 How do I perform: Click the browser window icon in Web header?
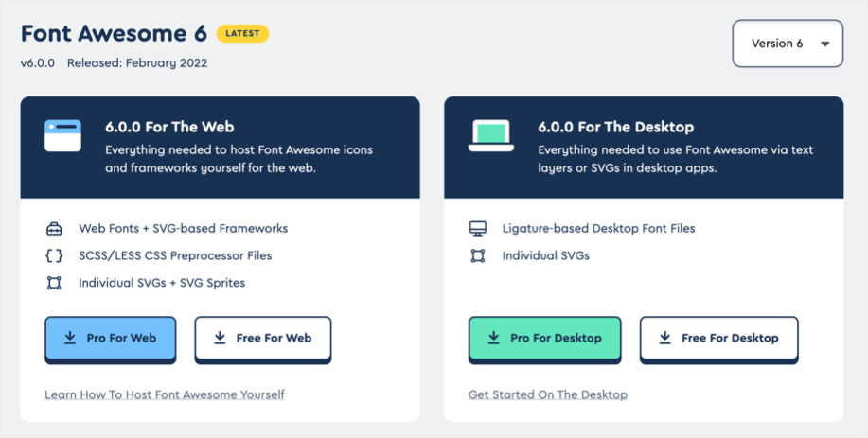click(x=62, y=135)
